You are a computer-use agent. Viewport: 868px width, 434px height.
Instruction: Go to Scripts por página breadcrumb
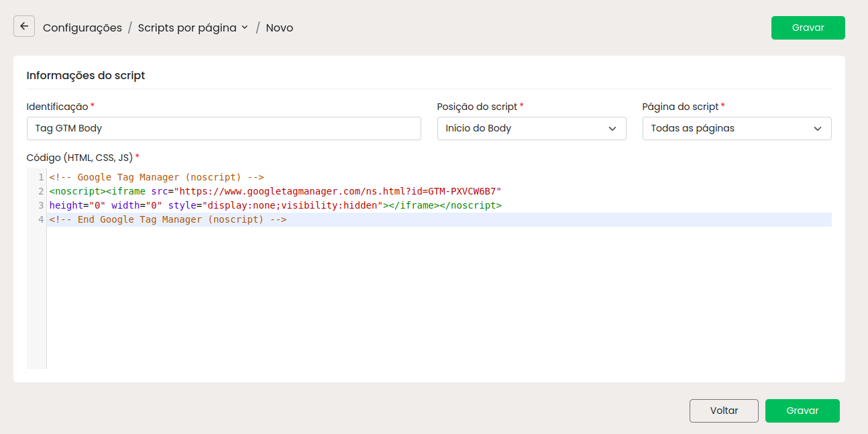tap(186, 28)
